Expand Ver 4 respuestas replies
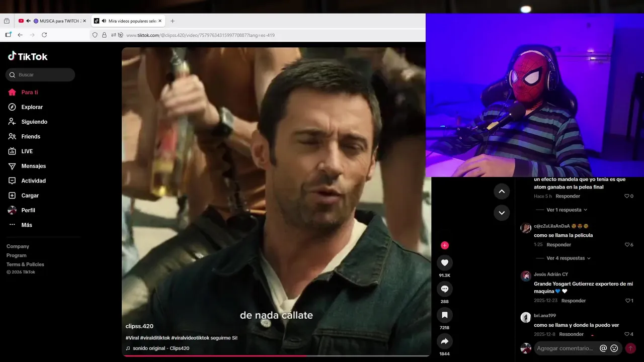 pyautogui.click(x=569, y=258)
